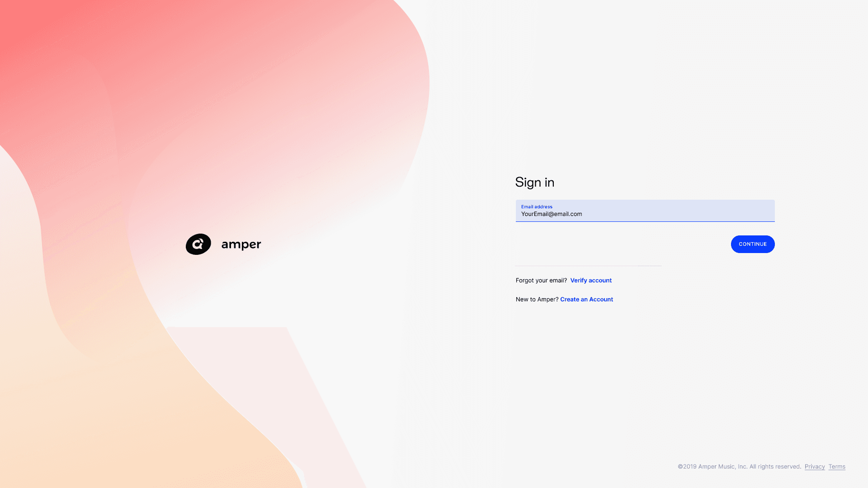Click the YourEmail@email.com text in field

(551, 214)
